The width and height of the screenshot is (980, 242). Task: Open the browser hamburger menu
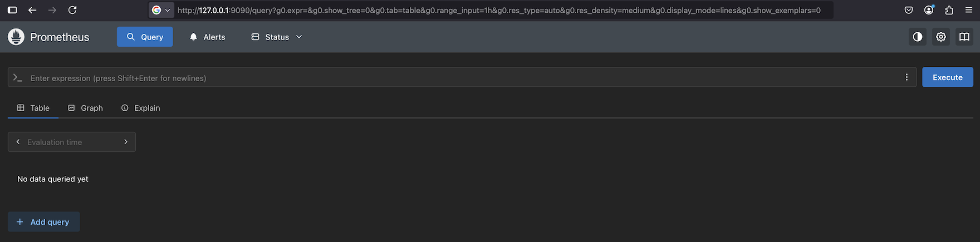[969, 10]
